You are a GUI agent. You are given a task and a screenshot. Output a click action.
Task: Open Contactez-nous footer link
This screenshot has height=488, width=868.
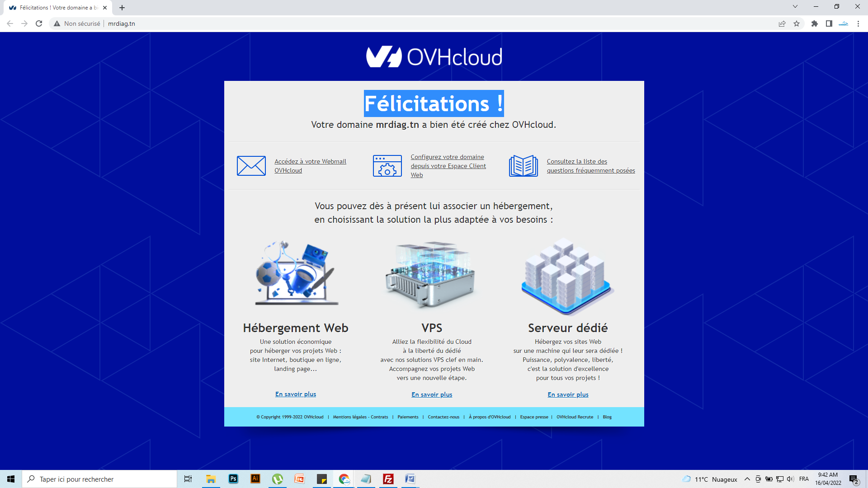click(443, 417)
